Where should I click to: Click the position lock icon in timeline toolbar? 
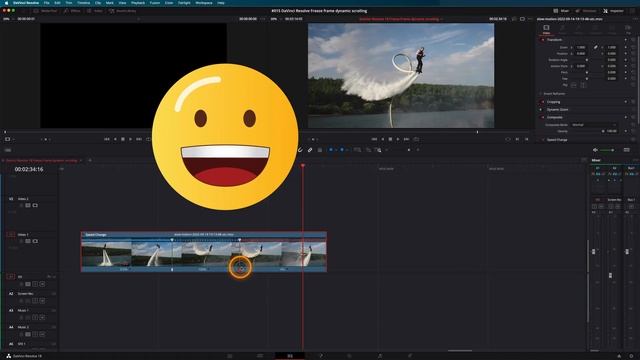(320, 150)
